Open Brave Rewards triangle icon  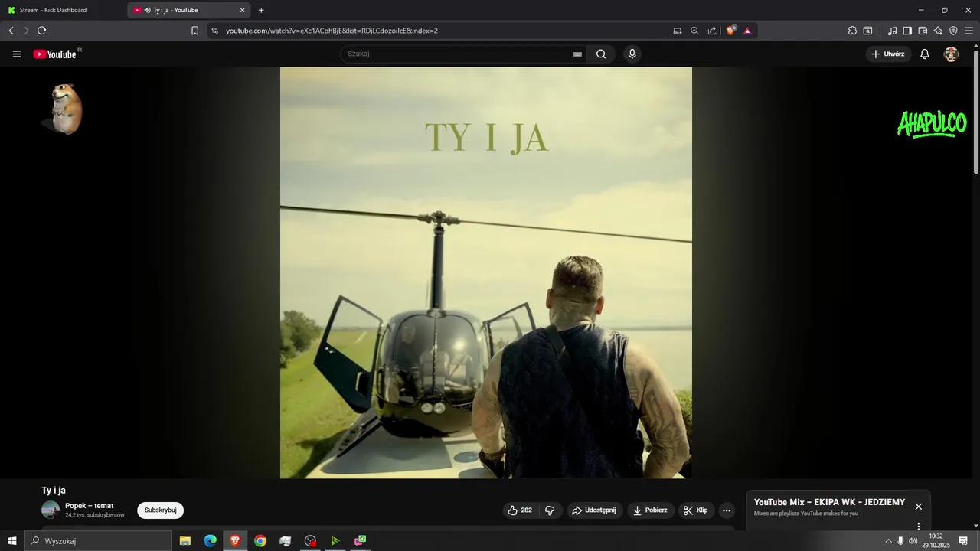click(747, 31)
